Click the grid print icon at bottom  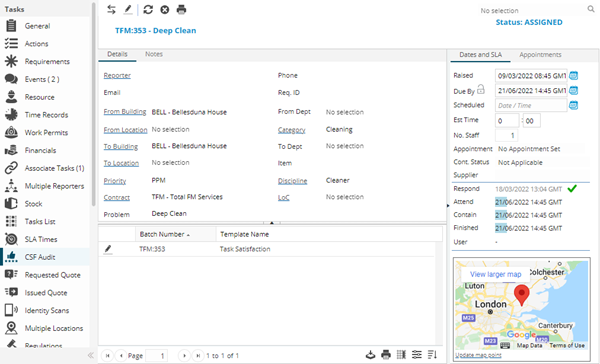click(x=386, y=355)
